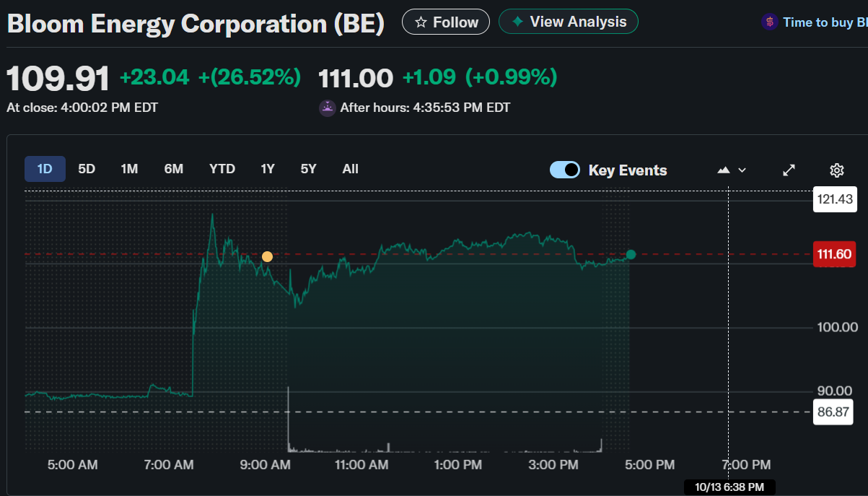Image resolution: width=868 pixels, height=496 pixels.
Task: Open the 'Time to buy' promo link
Action: point(825,22)
